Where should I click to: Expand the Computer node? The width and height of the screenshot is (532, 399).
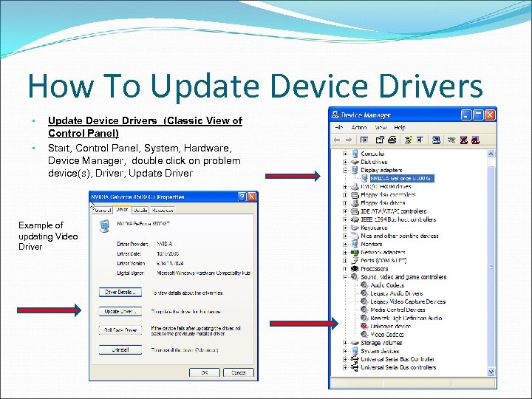coord(345,154)
